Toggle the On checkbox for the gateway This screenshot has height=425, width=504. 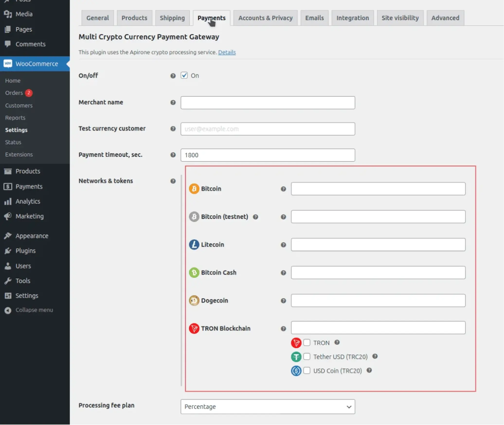184,75
